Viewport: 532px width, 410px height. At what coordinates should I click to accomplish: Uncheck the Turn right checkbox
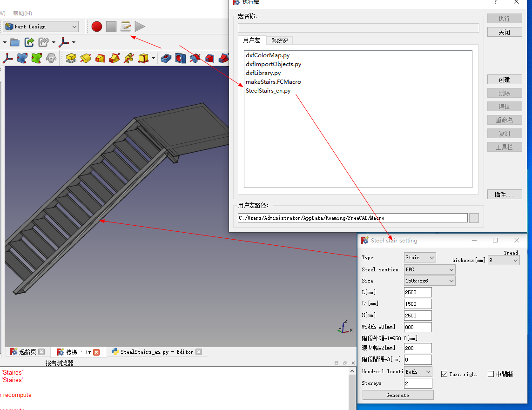coord(444,374)
